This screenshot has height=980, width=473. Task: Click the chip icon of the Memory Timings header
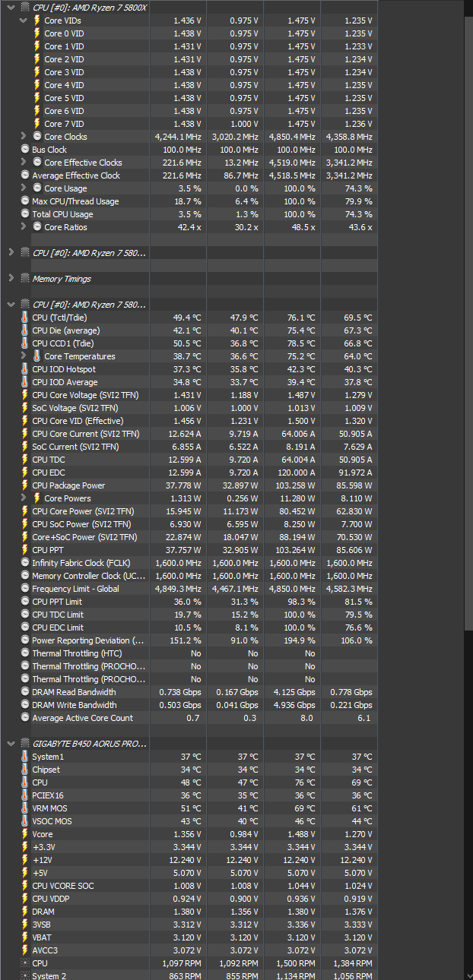(x=25, y=279)
